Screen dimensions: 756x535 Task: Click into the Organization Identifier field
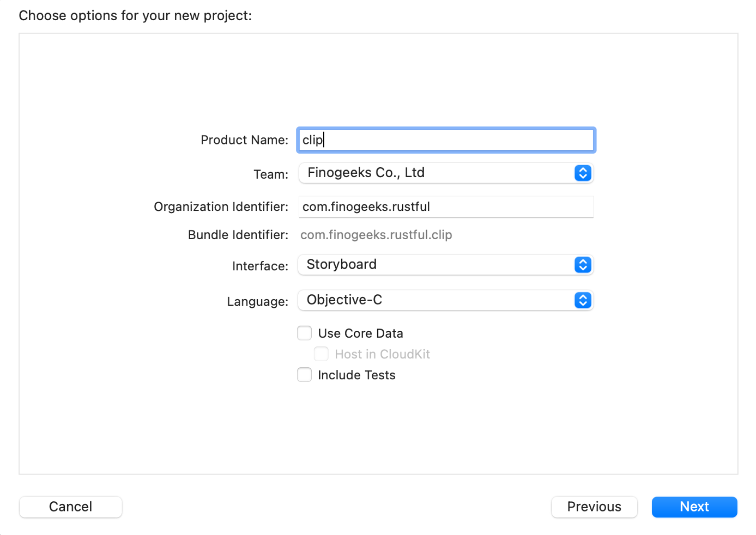(446, 207)
